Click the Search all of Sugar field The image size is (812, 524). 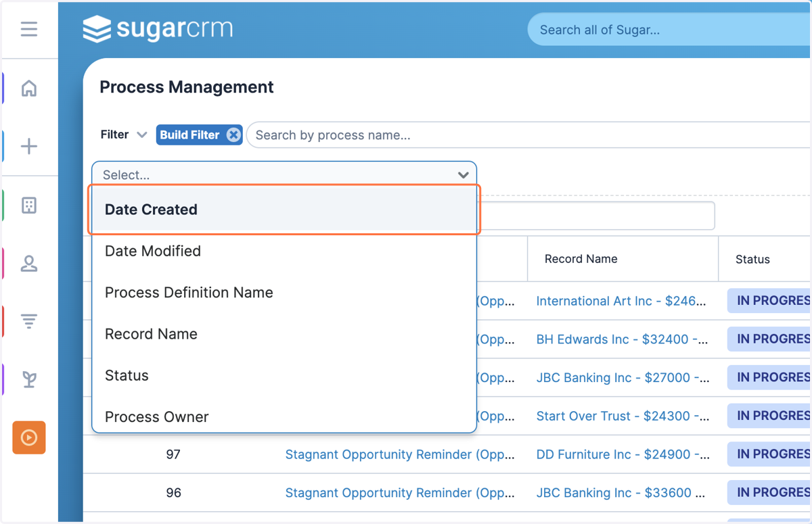[670, 30]
